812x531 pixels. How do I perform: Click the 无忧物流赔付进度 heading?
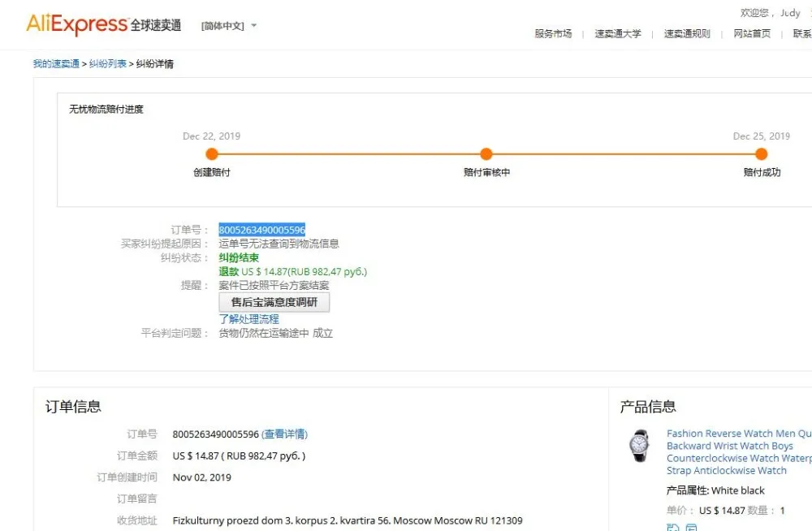[x=106, y=110]
